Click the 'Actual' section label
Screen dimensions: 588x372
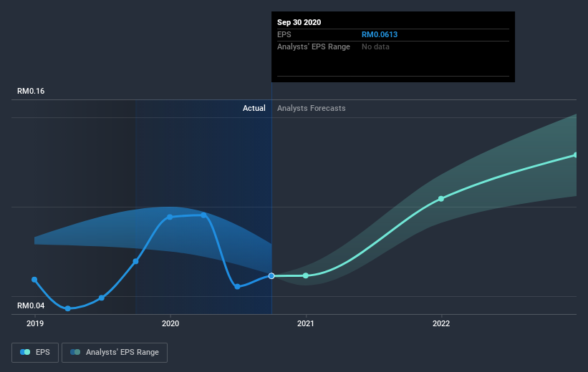click(x=254, y=108)
